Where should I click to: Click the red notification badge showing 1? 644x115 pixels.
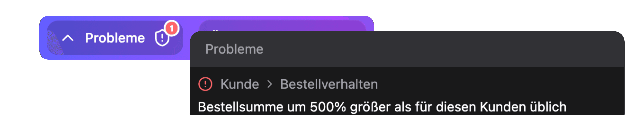click(x=172, y=28)
